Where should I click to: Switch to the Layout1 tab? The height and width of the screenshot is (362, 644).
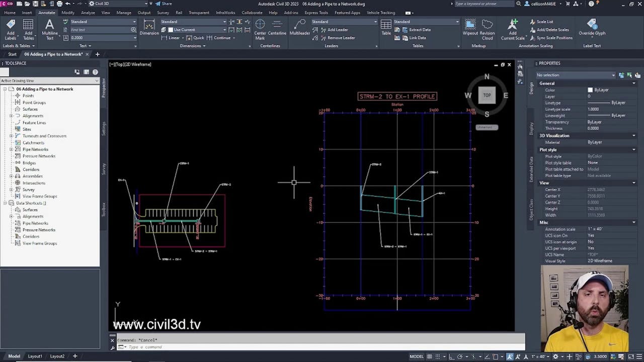(x=35, y=356)
